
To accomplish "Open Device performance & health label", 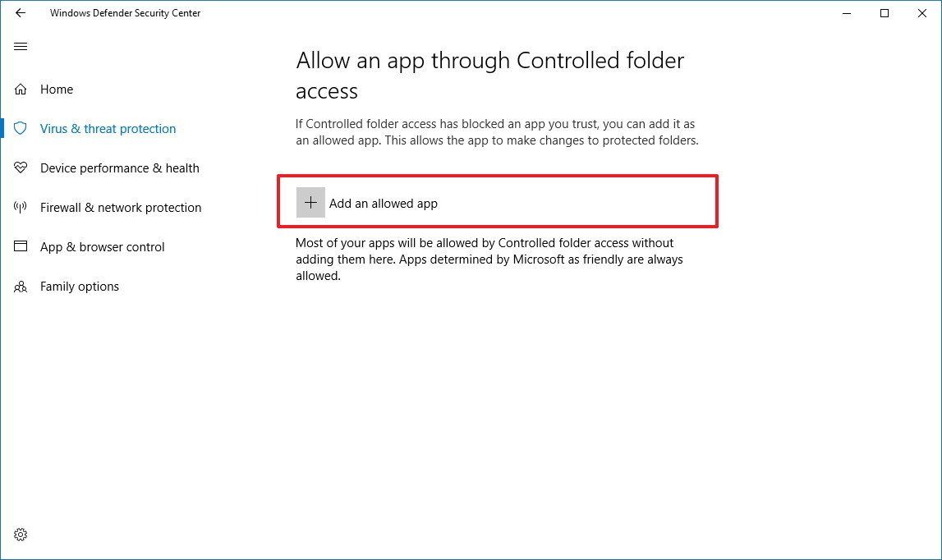I will click(120, 168).
